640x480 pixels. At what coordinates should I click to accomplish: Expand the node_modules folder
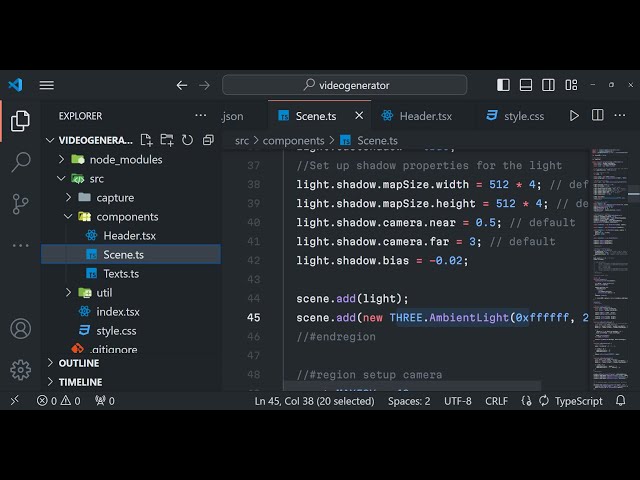click(62, 159)
